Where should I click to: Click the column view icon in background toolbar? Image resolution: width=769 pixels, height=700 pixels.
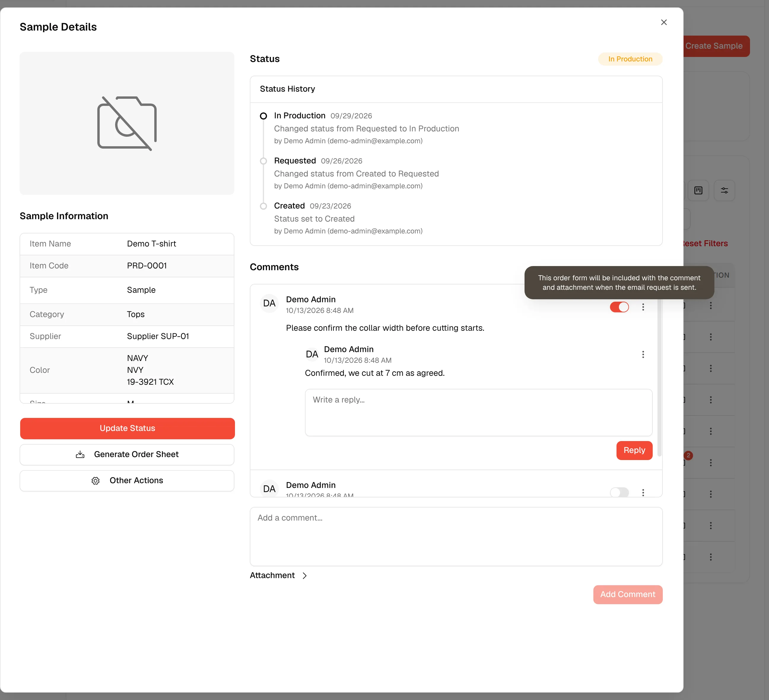(x=698, y=190)
